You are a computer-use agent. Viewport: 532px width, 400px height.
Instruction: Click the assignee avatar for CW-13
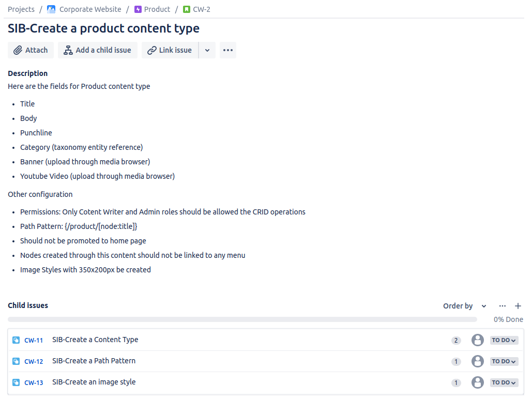click(x=477, y=382)
